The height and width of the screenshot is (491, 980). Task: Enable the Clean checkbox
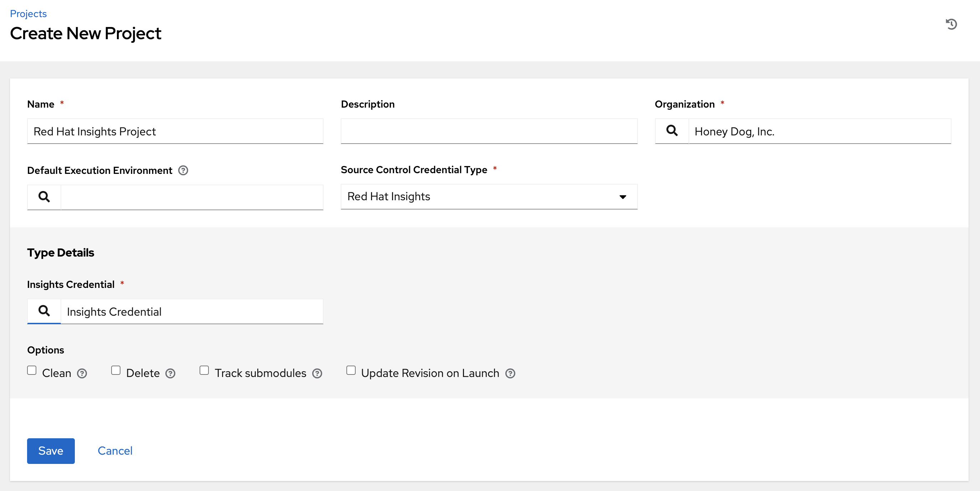click(x=32, y=371)
